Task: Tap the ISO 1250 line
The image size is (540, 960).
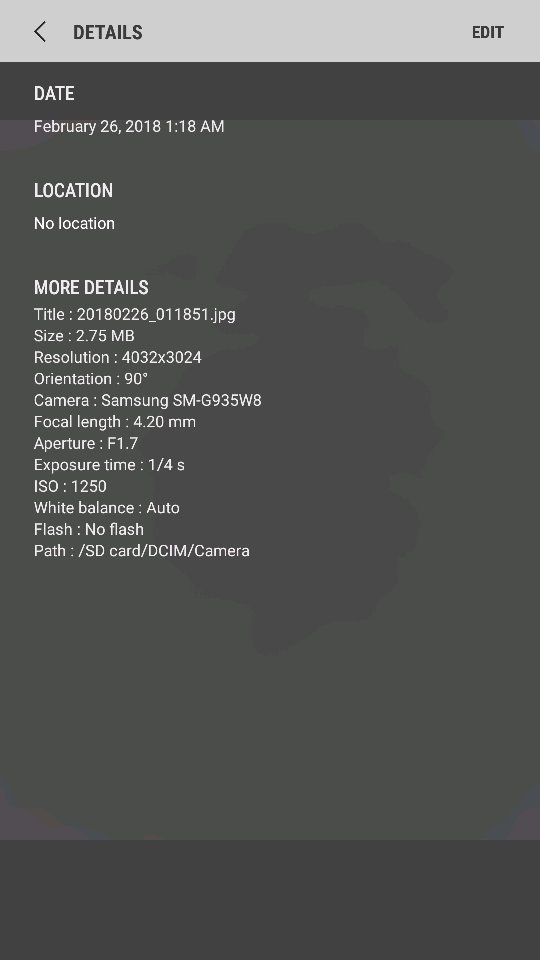Action: [70, 486]
